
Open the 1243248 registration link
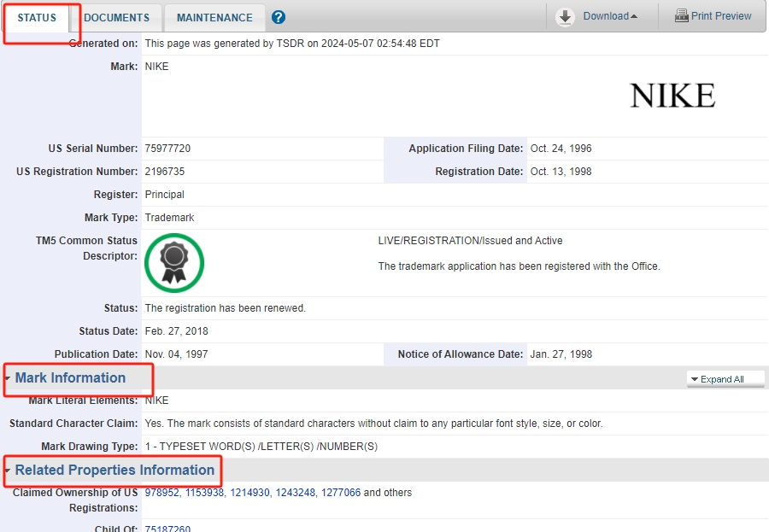pos(295,493)
